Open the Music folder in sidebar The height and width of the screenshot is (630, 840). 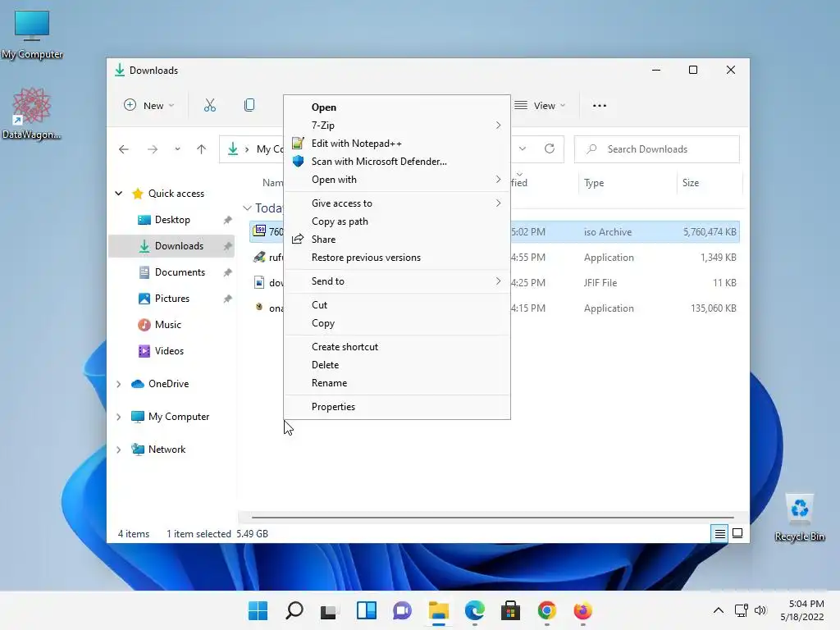pyautogui.click(x=167, y=325)
